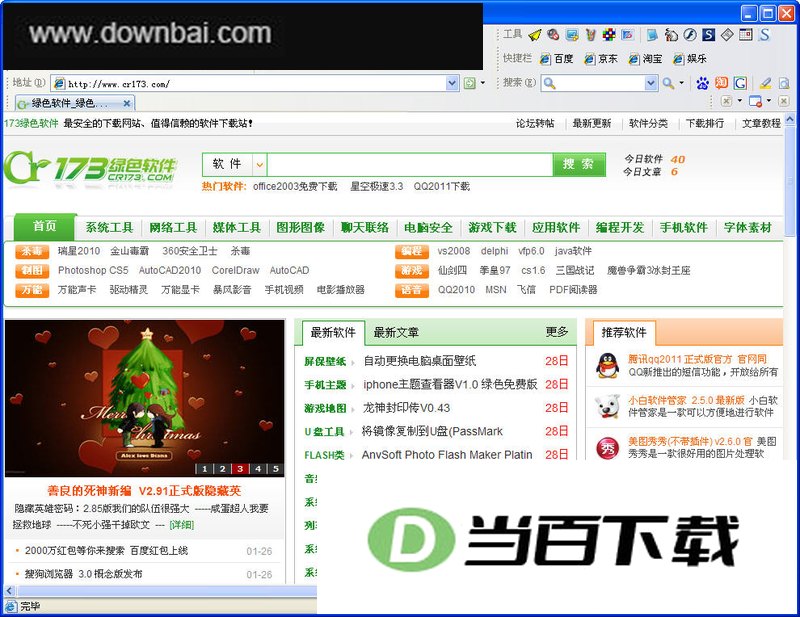Click the highlighter icon in search bar
Screen dimensions: 800x617
point(765,83)
